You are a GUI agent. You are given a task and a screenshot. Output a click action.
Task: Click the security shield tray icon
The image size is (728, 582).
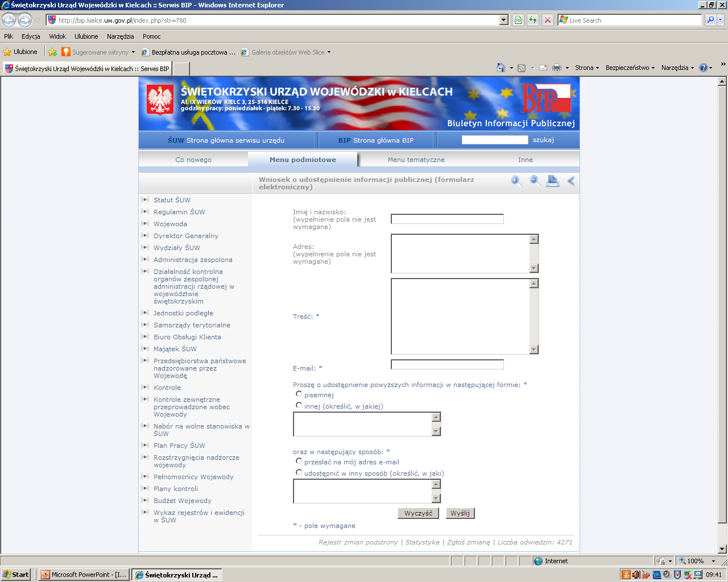[x=677, y=575]
